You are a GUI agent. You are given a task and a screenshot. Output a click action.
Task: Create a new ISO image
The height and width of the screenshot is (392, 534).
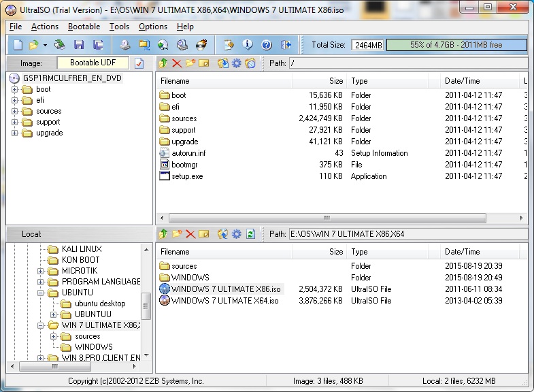18,45
